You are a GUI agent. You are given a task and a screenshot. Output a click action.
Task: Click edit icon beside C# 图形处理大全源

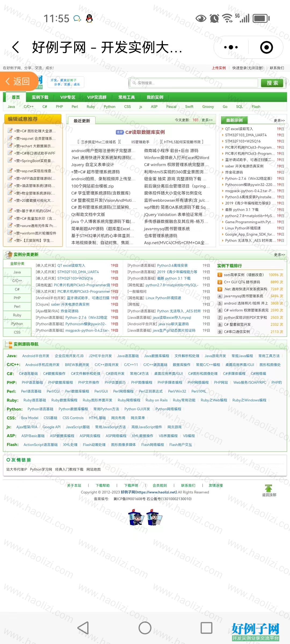tap(10, 131)
